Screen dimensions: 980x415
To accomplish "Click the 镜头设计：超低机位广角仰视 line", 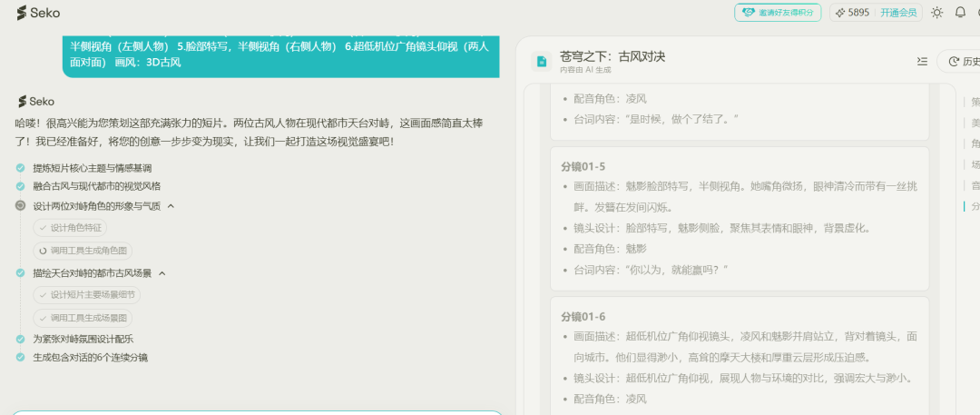I will [745, 378].
